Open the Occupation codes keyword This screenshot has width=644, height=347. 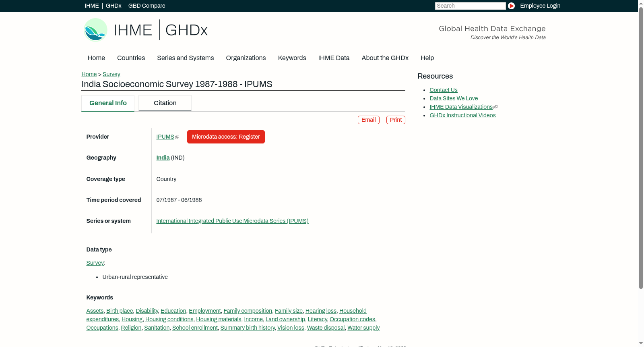coord(353,319)
